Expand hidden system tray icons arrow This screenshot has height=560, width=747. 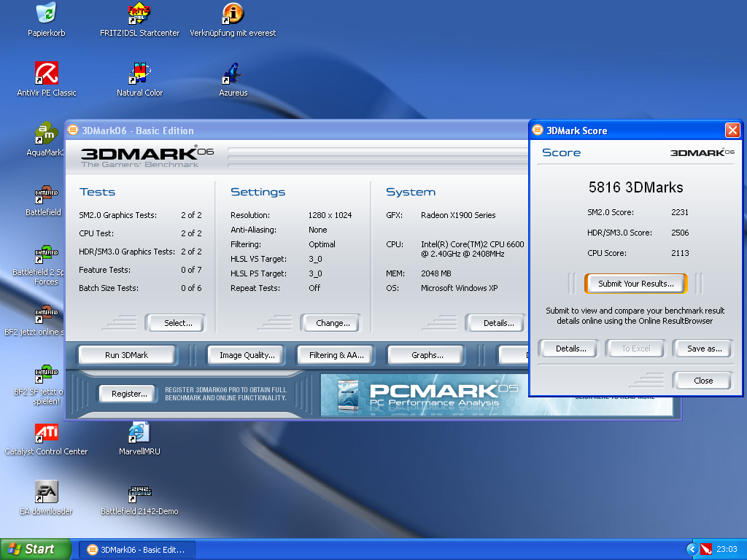pyautogui.click(x=692, y=550)
